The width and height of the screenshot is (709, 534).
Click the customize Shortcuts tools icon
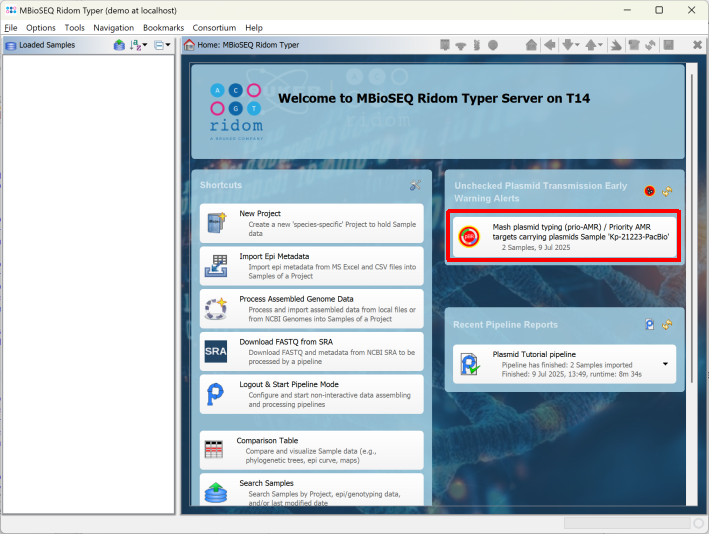[416, 186]
